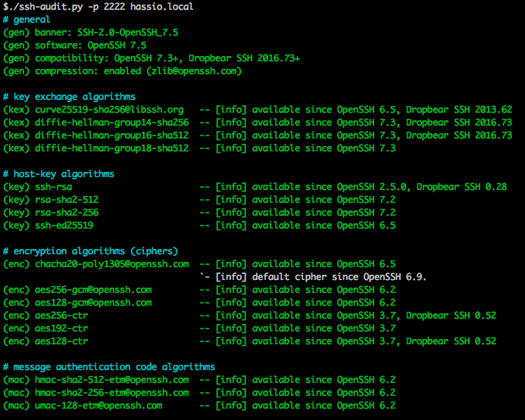Click the '# general' section heading

point(27,20)
